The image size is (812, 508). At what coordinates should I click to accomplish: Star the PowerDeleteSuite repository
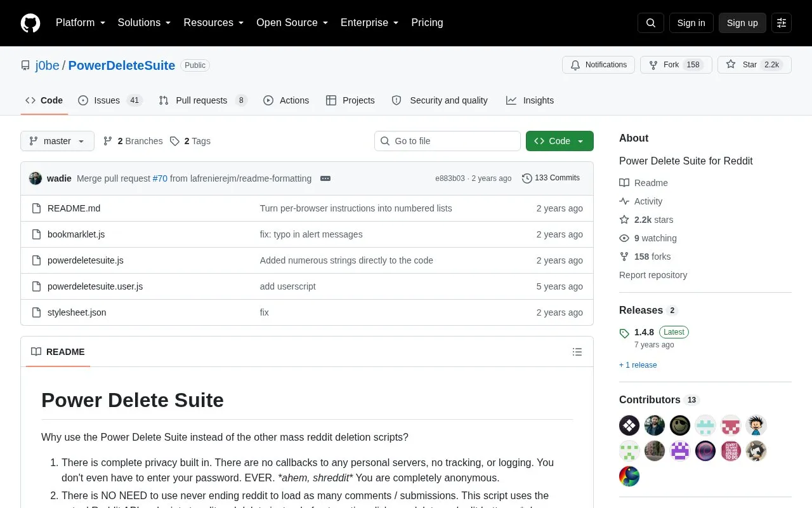754,65
